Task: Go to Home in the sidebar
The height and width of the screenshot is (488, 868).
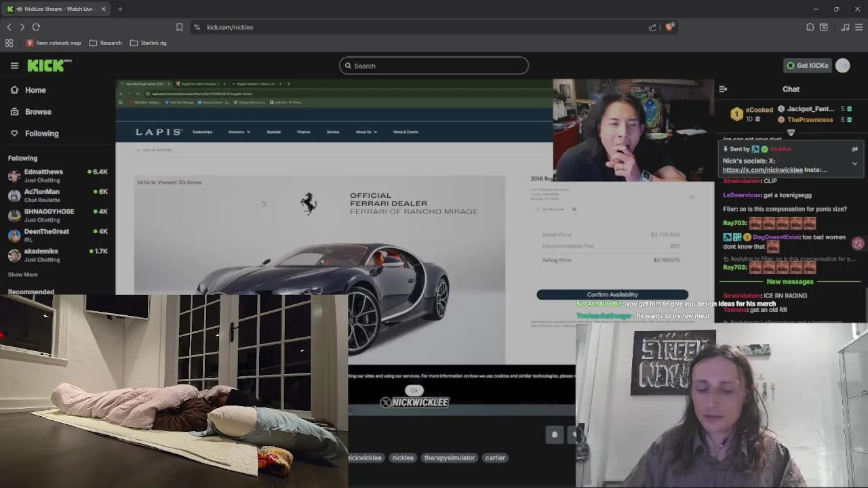Action: point(35,90)
